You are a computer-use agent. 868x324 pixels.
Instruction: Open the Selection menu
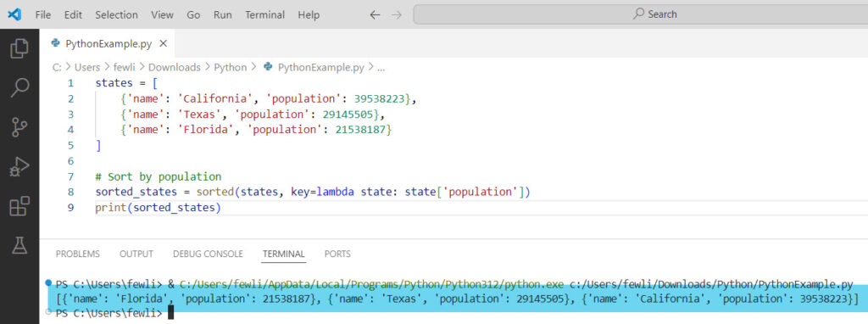click(x=116, y=15)
